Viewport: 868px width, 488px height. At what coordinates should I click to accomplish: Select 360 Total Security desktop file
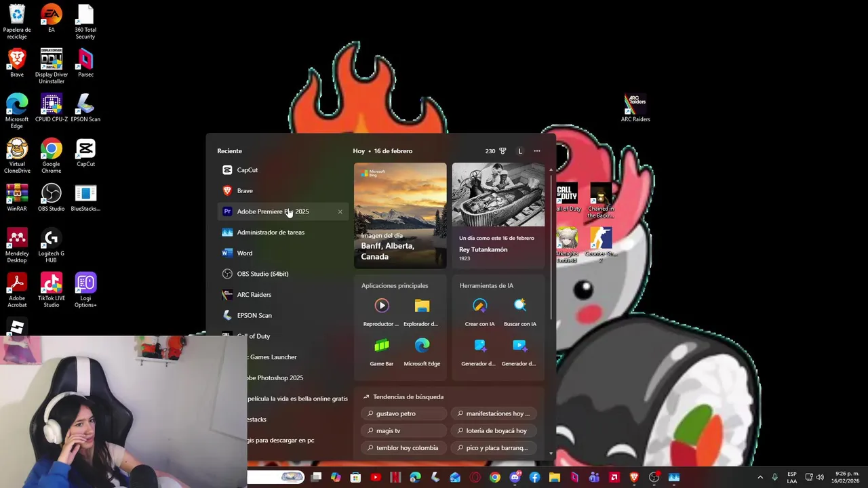coord(85,22)
